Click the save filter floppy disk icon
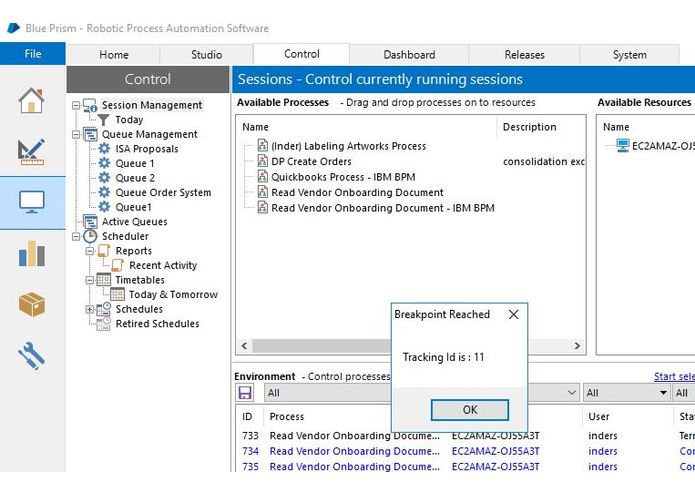 (x=245, y=393)
